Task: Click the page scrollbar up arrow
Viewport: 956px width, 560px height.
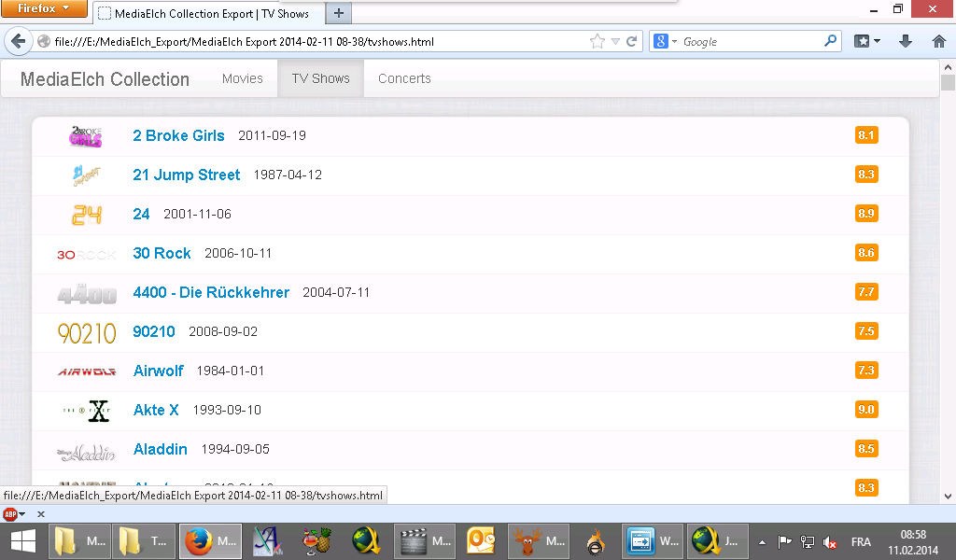Action: point(948,67)
